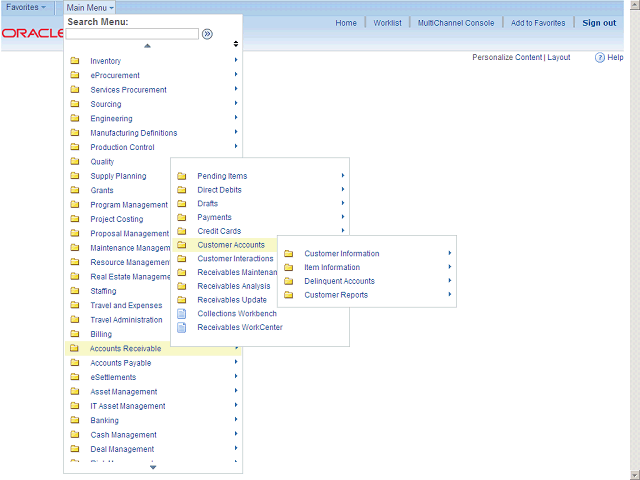640x480 pixels.
Task: Click the Receivables WorkCenter page icon
Action: pos(181,328)
